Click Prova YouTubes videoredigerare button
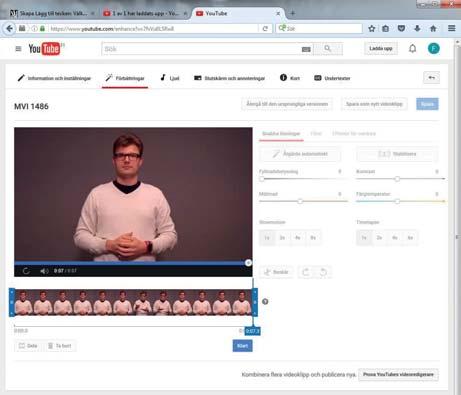 pos(398,375)
